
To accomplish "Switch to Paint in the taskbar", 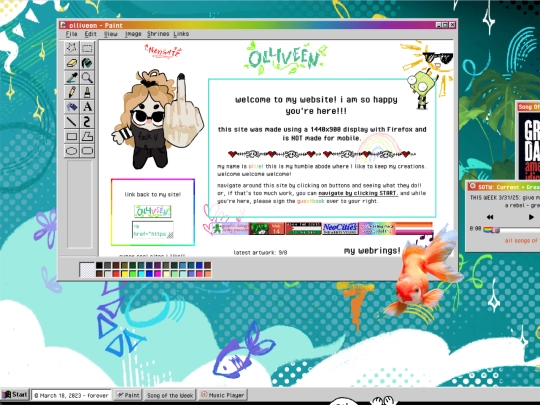I will coord(128,395).
